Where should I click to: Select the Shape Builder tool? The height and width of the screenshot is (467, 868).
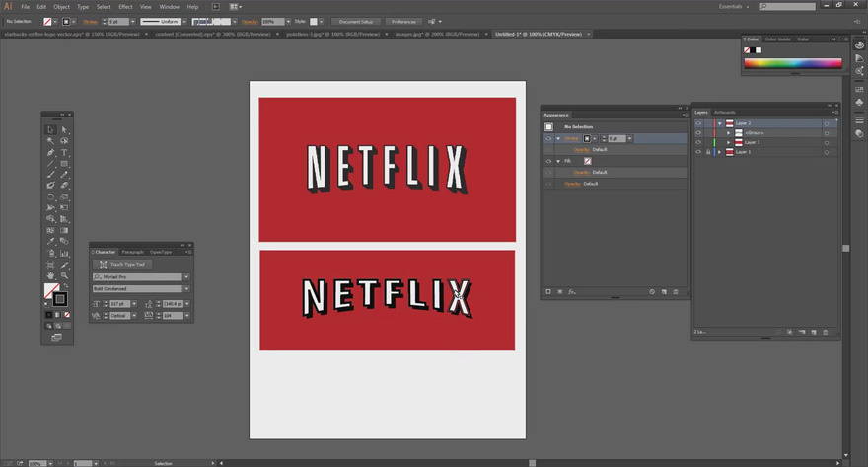click(50, 219)
